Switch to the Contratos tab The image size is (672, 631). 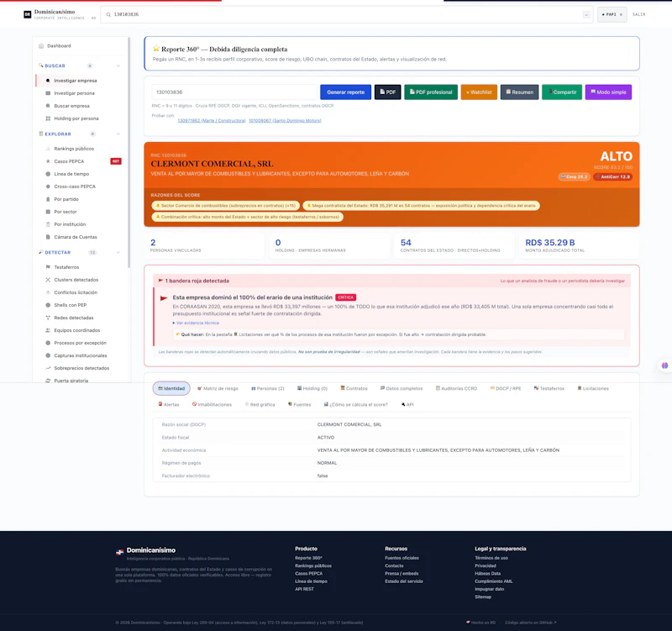click(354, 388)
